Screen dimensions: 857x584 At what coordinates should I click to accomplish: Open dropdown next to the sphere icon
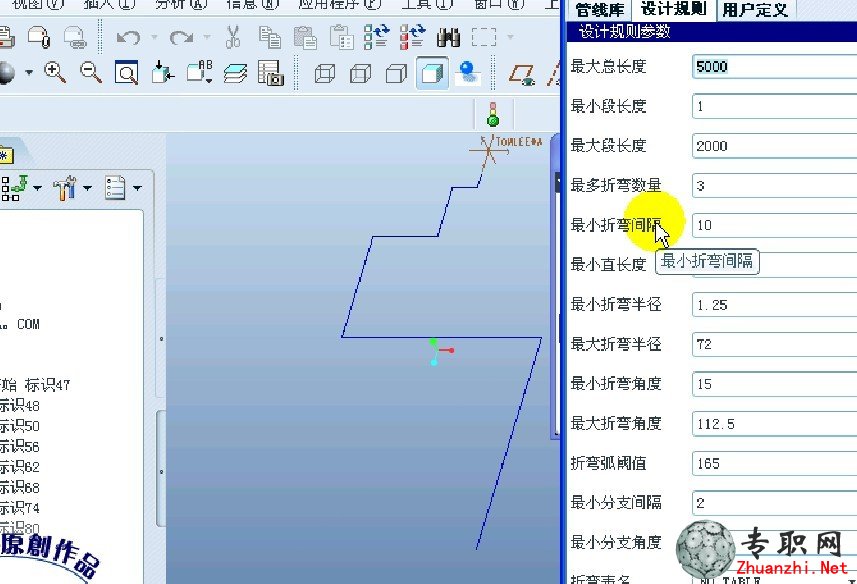tap(28, 72)
